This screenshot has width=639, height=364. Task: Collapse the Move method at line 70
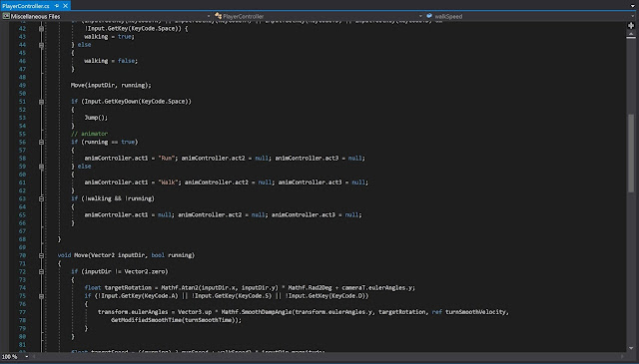41,255
